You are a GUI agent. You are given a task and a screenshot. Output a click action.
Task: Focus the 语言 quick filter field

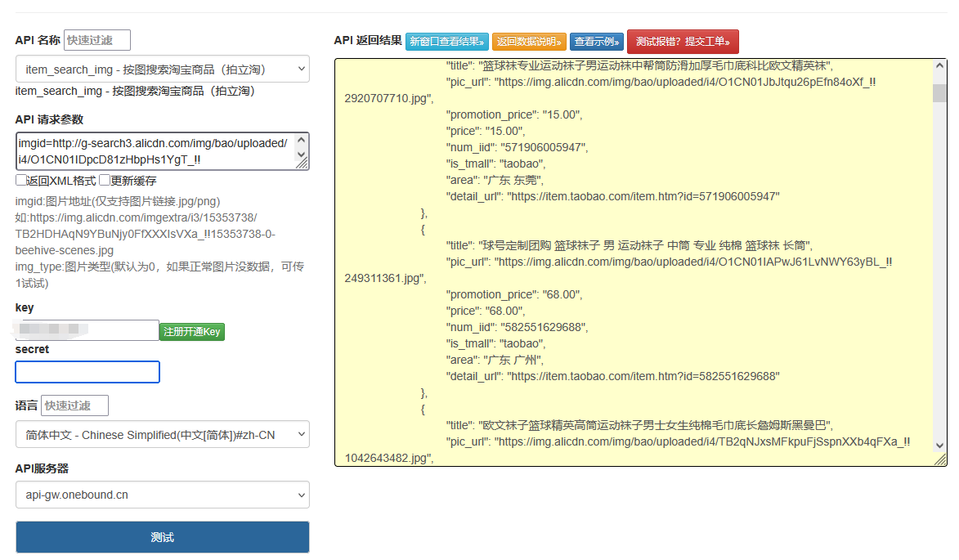74,405
